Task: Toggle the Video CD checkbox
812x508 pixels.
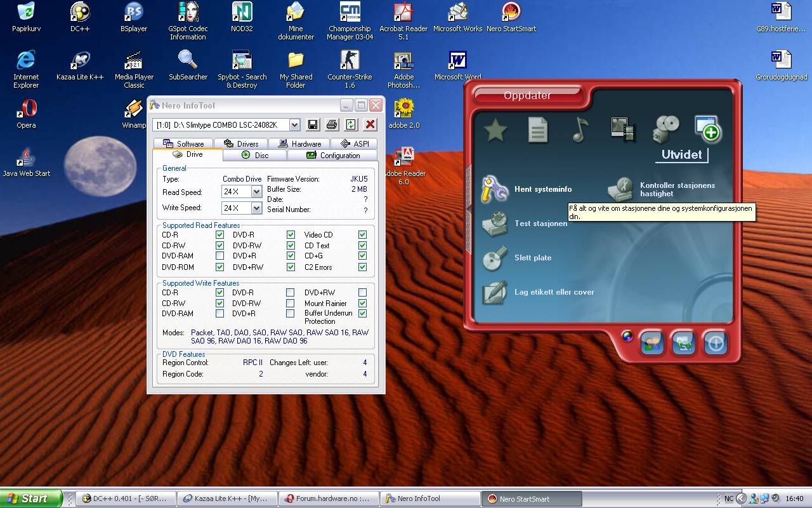Action: [362, 235]
